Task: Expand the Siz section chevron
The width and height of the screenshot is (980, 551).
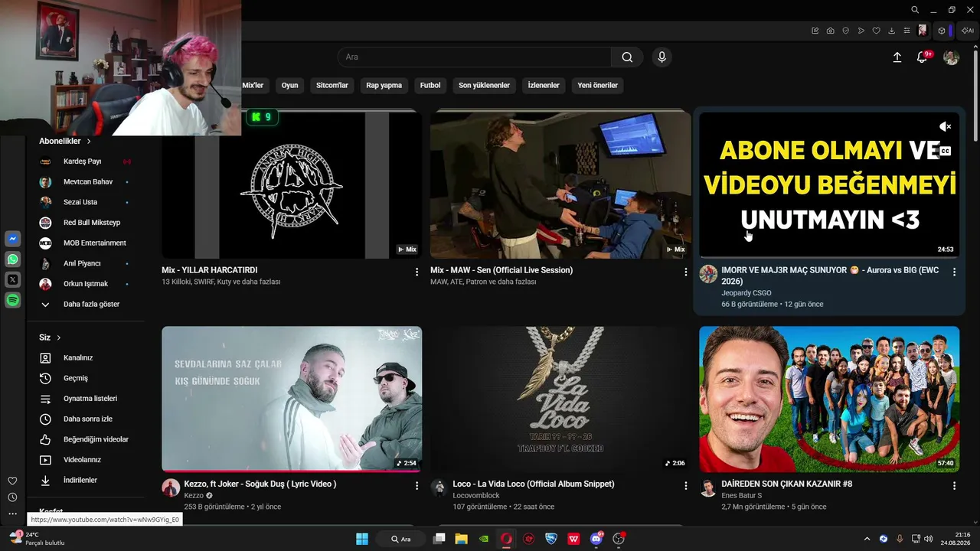Action: coord(58,337)
